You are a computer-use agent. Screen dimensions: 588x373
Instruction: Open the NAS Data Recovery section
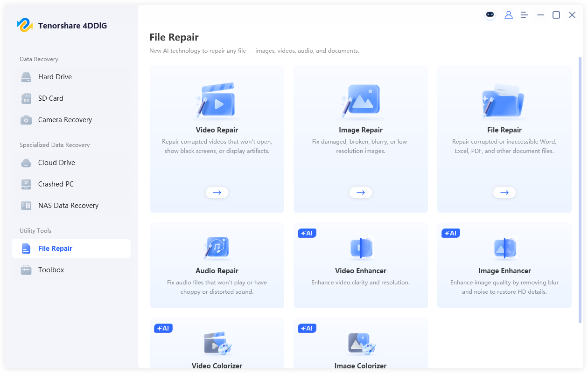[71, 206]
